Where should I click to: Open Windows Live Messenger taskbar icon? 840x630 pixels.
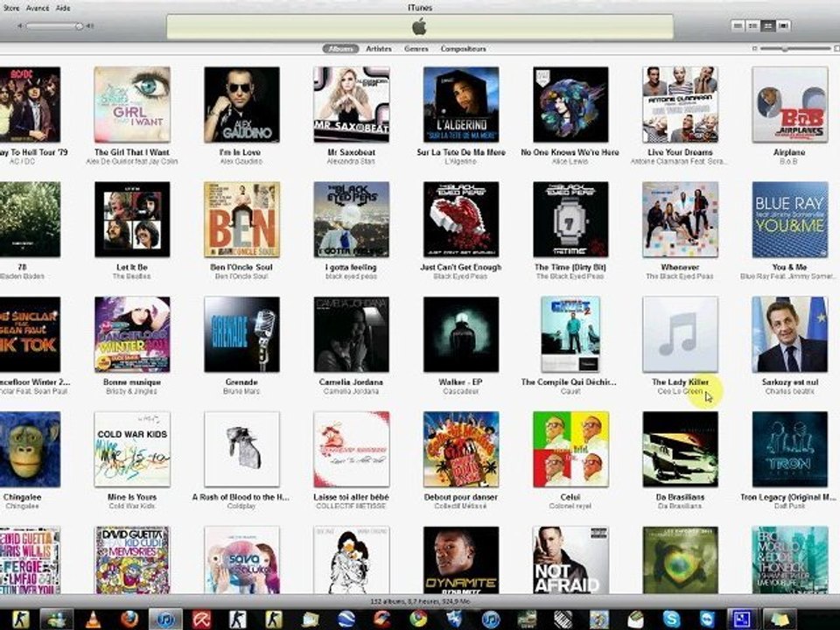tap(57, 619)
